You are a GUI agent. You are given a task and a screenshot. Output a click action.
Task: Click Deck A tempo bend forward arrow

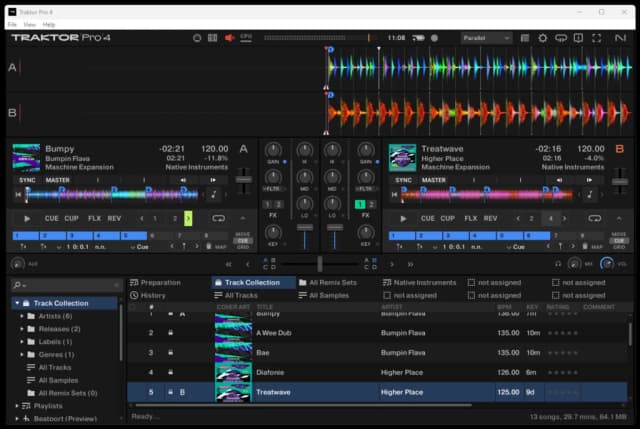pos(213,180)
